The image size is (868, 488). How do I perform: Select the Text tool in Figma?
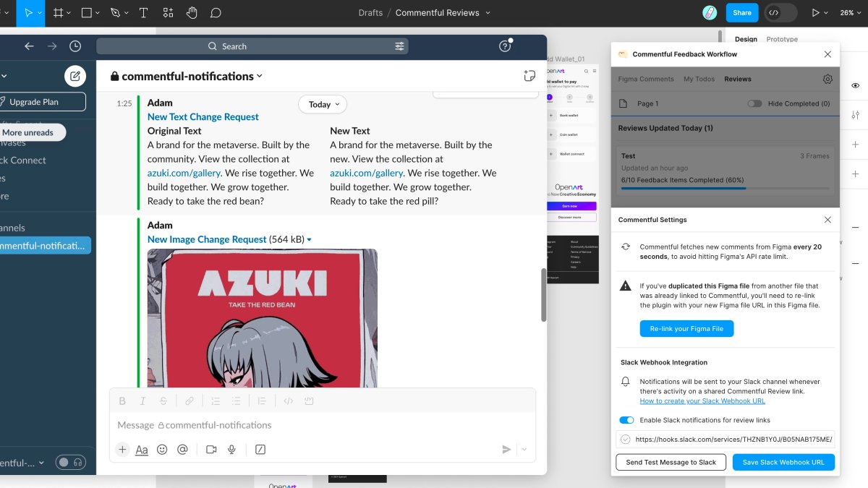coord(143,13)
